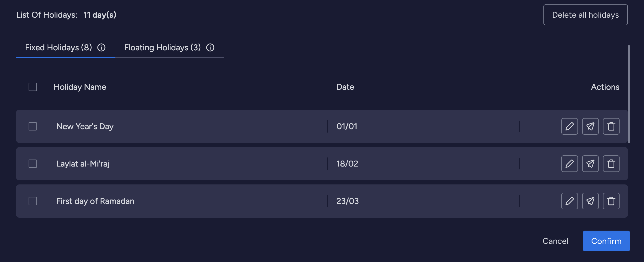Delete the New Year's Day holiday
This screenshot has width=644, height=262.
[x=611, y=126]
